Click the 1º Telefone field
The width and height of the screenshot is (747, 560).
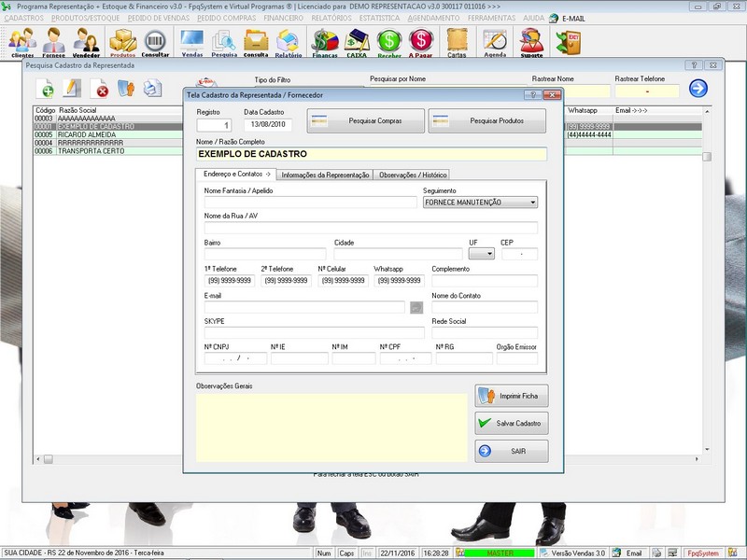229,281
